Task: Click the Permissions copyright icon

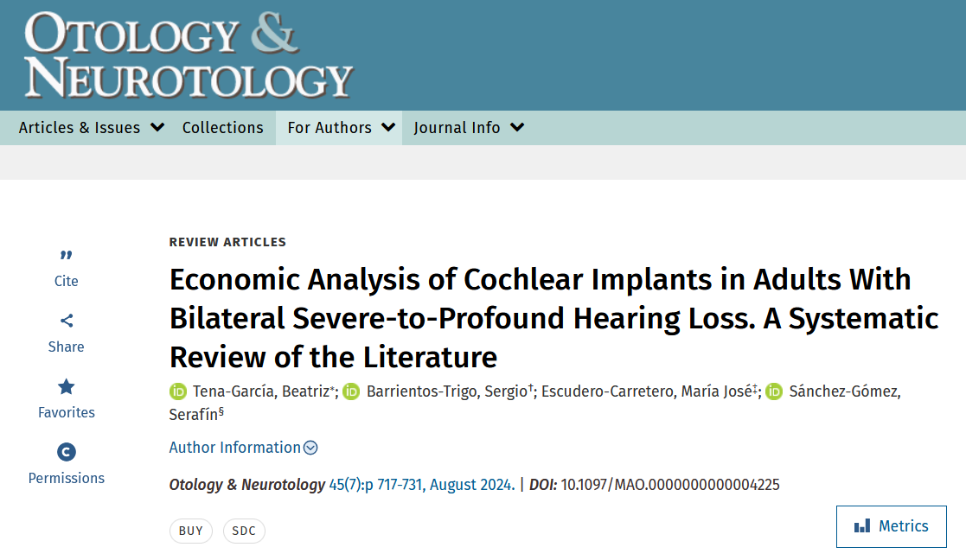Action: pyautogui.click(x=67, y=452)
